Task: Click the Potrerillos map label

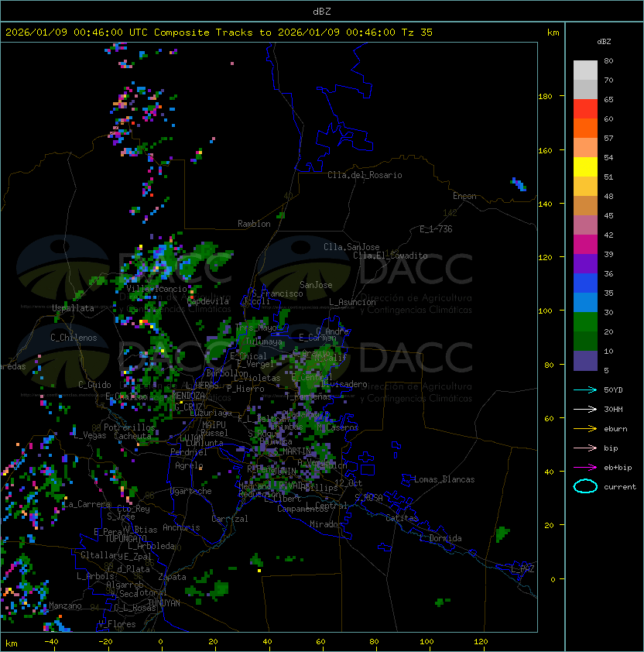Action: (x=129, y=427)
